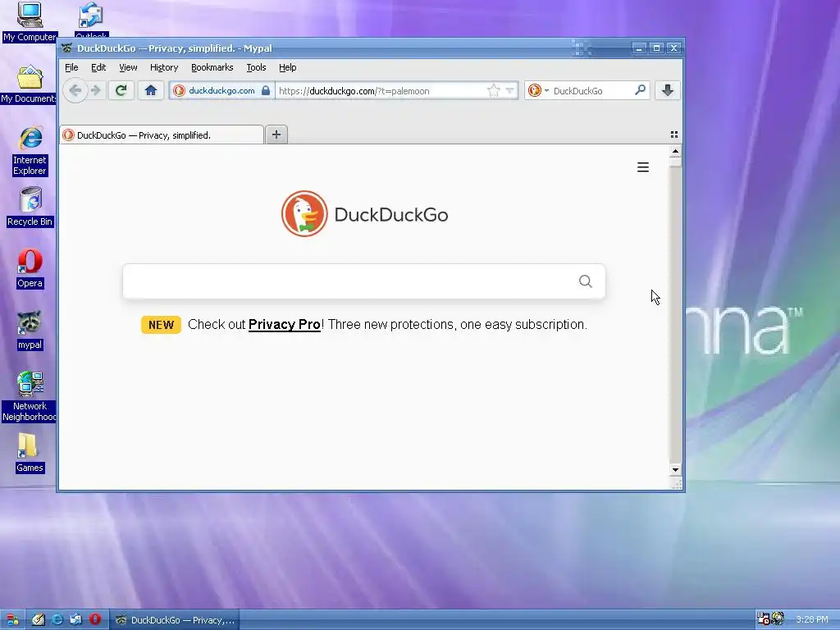Click the padlock site identity icon

pyautogui.click(x=266, y=90)
